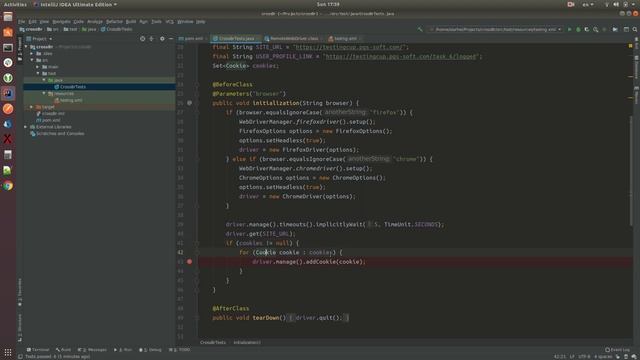Image resolution: width=640 pixels, height=360 pixels.
Task: Toggle Favorites side tab on the left edge
Action: 20,292
